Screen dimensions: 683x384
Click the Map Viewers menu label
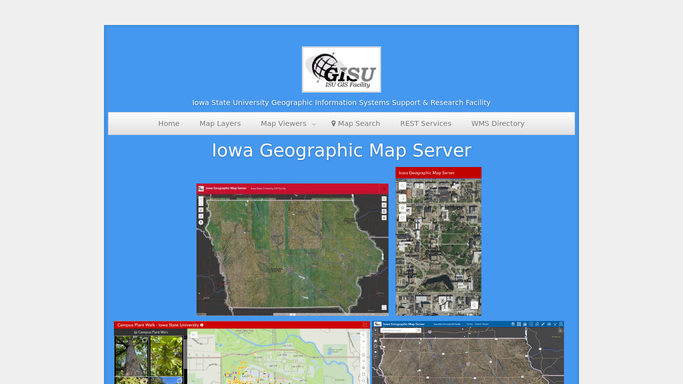283,124
